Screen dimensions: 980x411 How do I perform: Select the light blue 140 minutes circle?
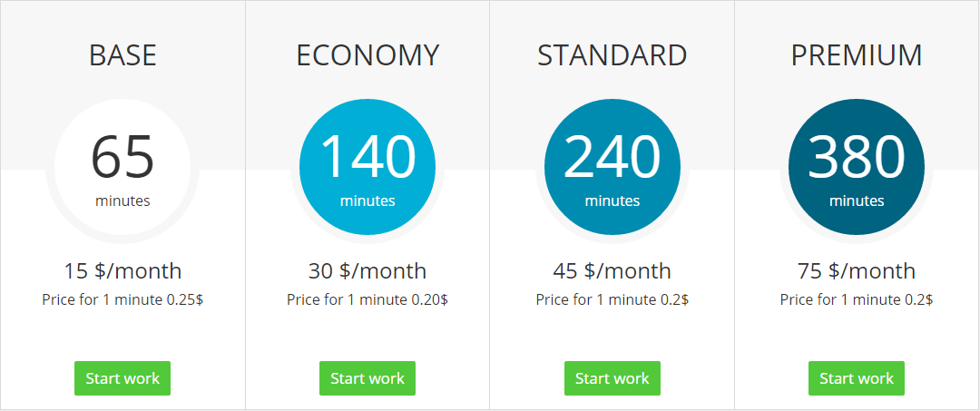click(367, 168)
